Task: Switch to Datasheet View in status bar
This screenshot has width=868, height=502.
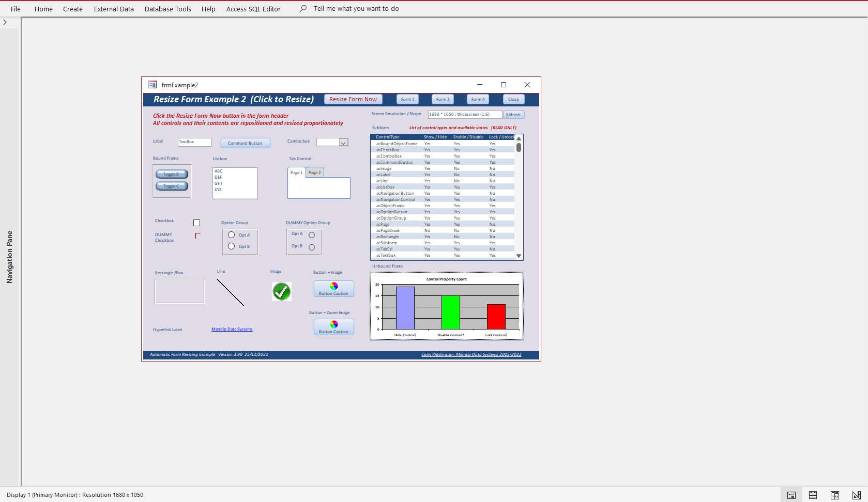Action: 813,495
